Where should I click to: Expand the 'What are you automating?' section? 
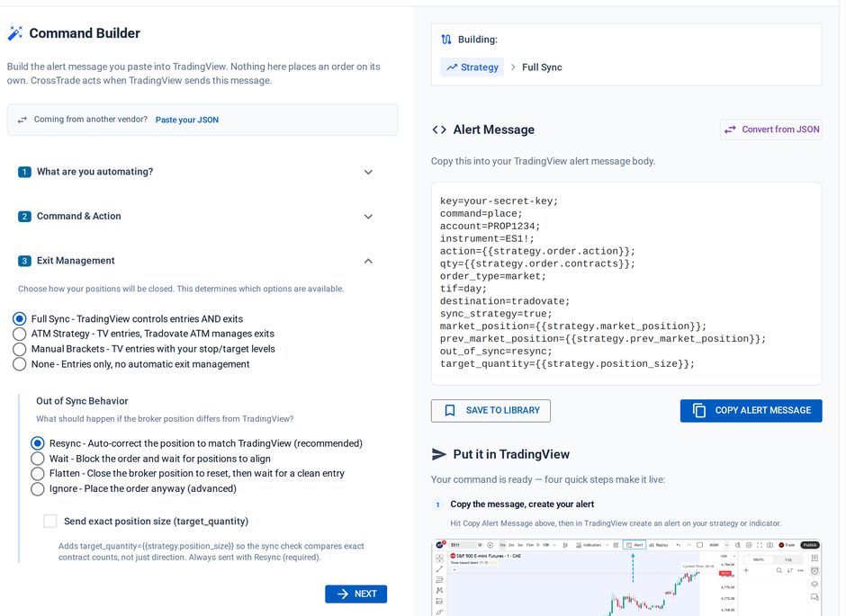(x=196, y=172)
